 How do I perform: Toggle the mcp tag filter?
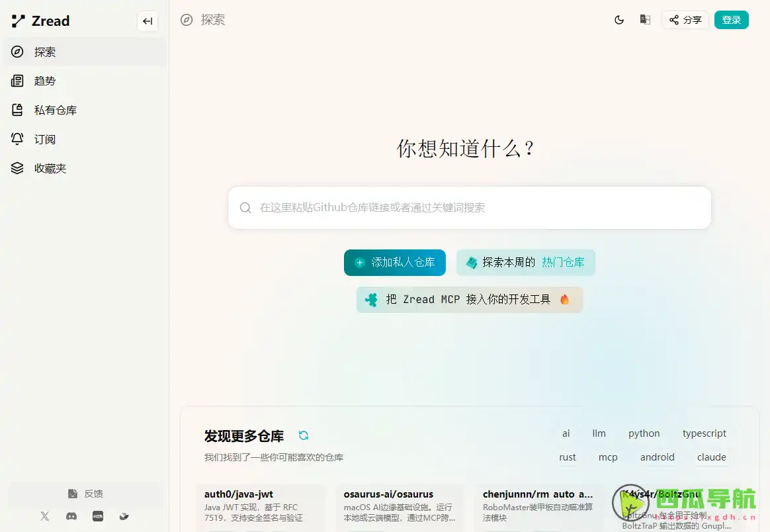[x=607, y=457]
